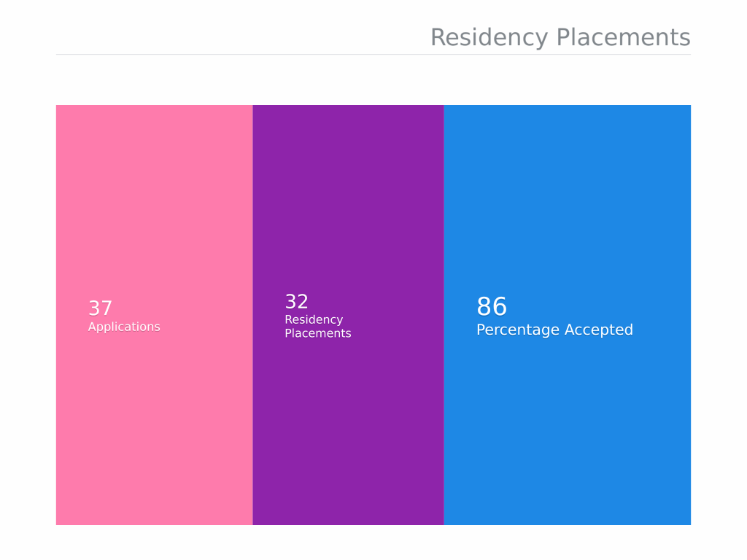Click the word Placements in purple tile
This screenshot has height=560, width=747.
[x=318, y=333]
